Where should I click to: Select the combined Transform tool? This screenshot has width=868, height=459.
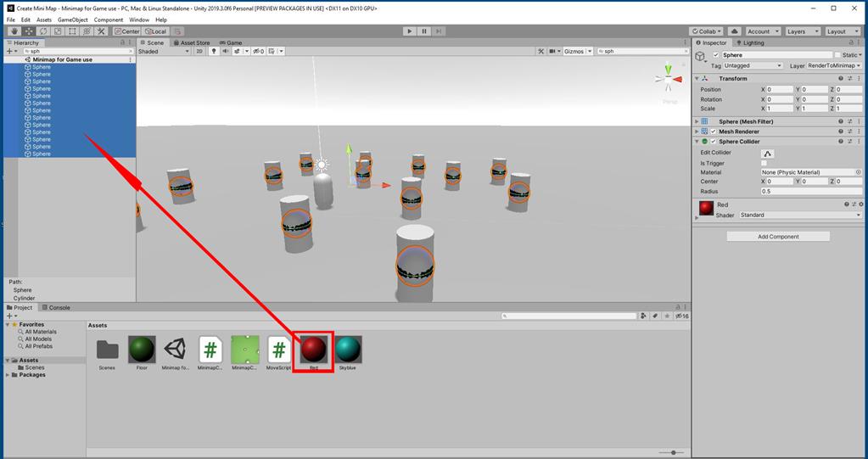click(87, 31)
